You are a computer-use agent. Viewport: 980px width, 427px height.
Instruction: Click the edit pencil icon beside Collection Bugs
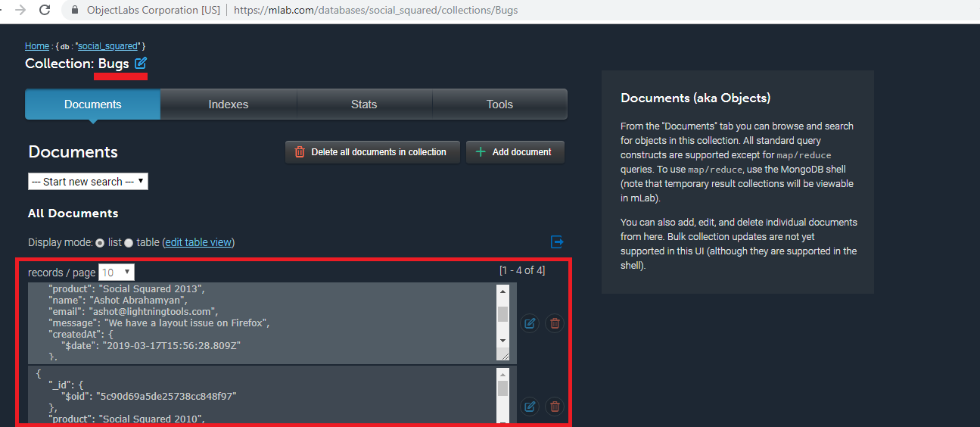tap(141, 64)
